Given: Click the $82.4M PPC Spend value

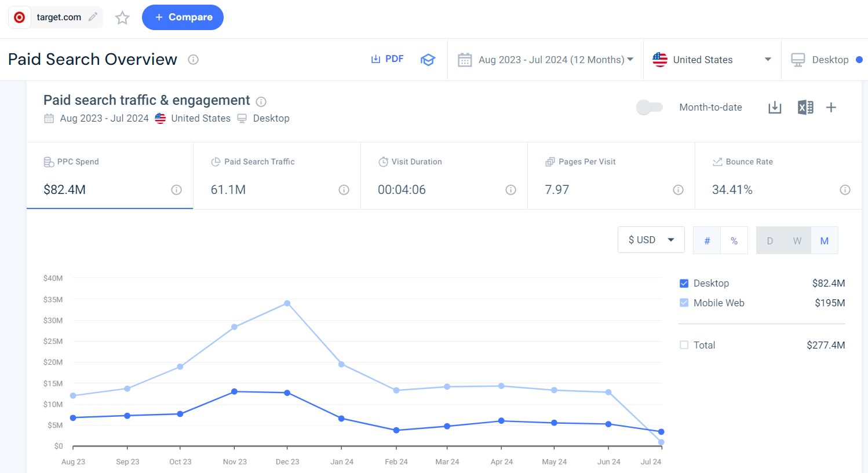Looking at the screenshot, I should [64, 189].
